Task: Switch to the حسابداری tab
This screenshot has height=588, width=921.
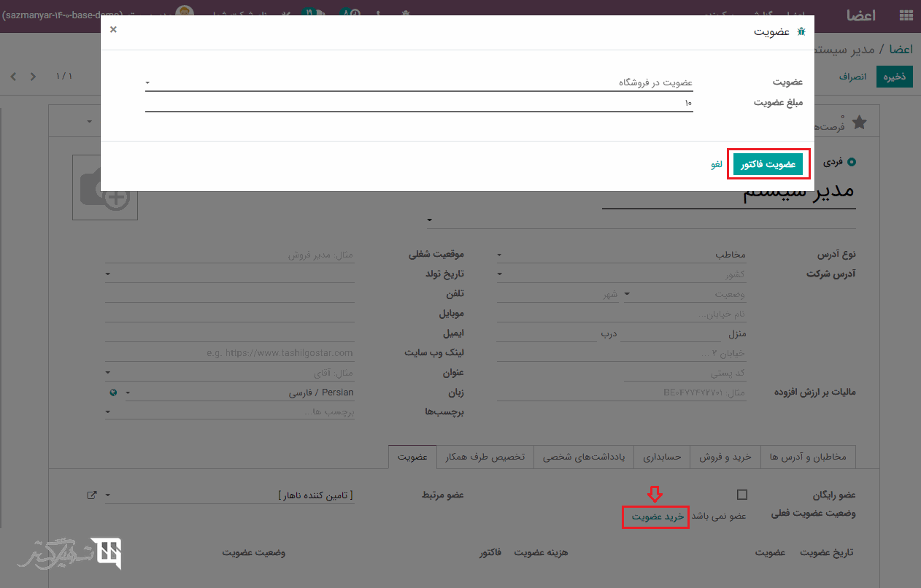Action: [662, 457]
